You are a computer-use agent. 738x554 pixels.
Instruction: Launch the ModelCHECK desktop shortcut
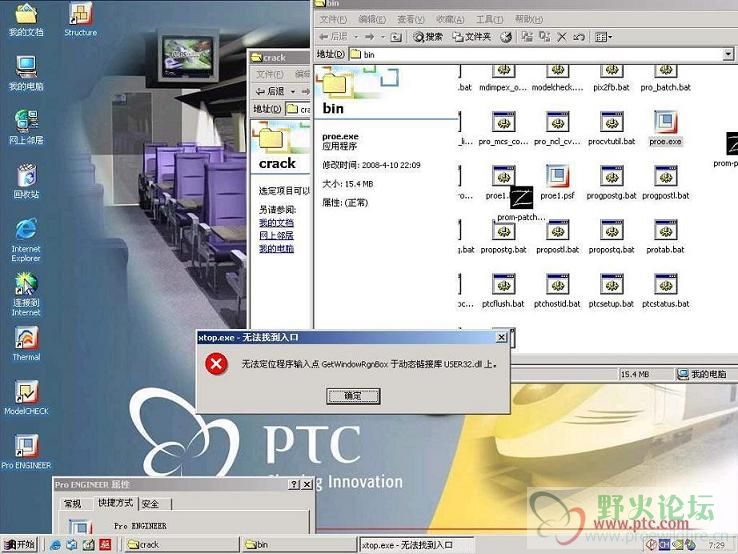pyautogui.click(x=26, y=398)
